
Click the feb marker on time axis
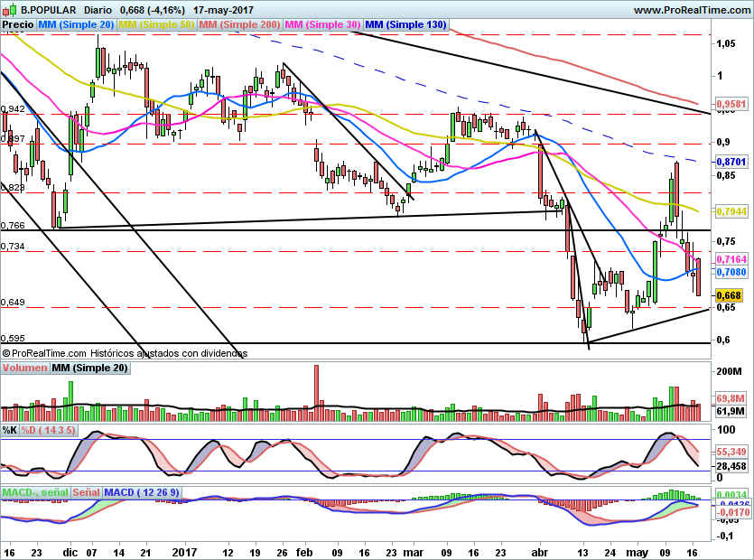tap(304, 552)
